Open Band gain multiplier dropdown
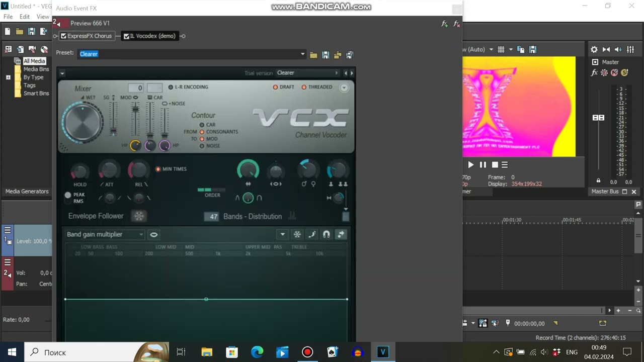The height and width of the screenshot is (362, 644). (105, 234)
